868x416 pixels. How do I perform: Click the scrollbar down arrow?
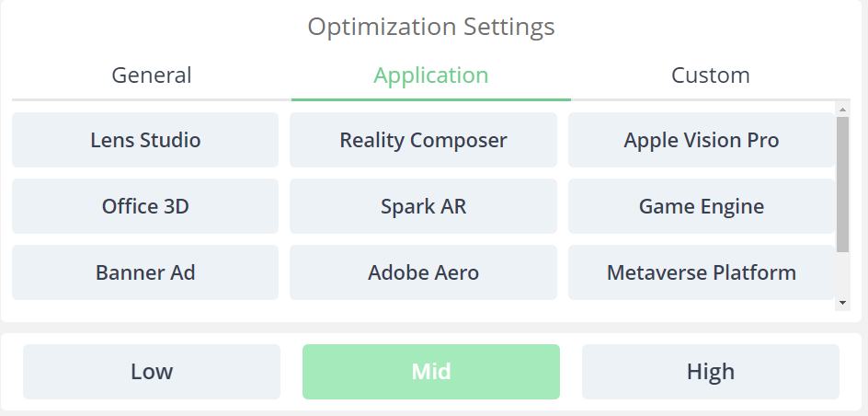pos(842,303)
